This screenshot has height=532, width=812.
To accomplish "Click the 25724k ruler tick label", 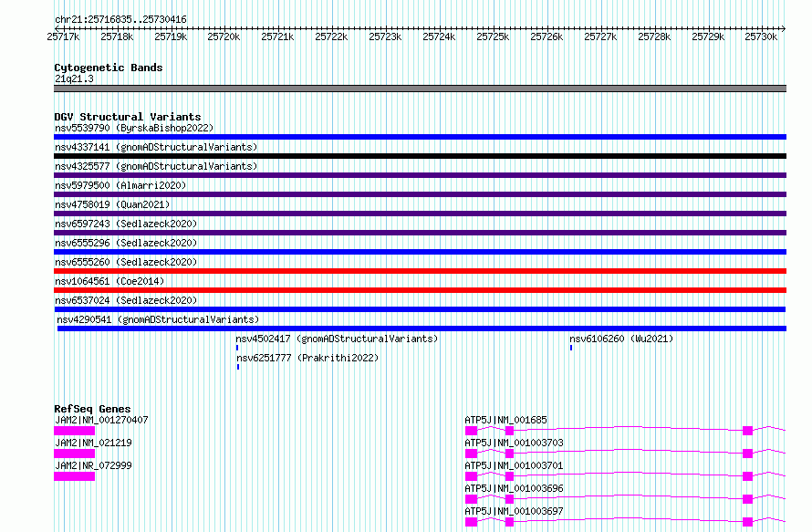I will [439, 37].
